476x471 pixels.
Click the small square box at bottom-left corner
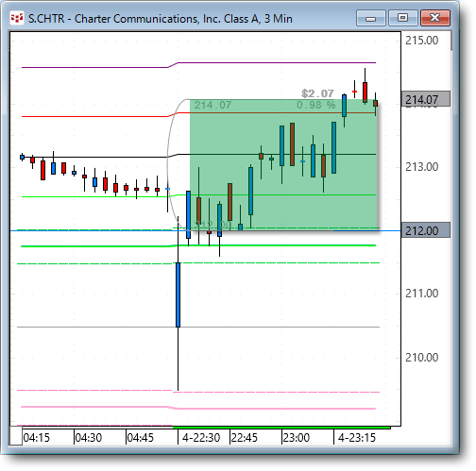point(16,436)
